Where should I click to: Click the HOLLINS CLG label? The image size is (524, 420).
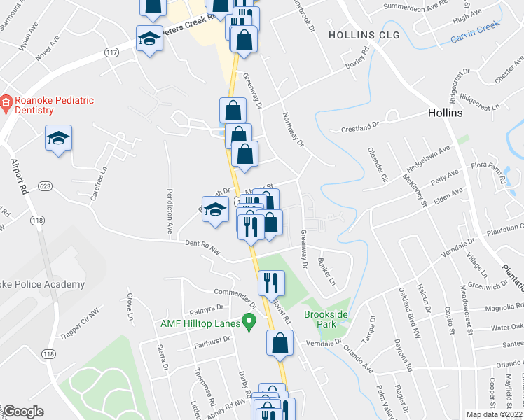[x=364, y=35]
